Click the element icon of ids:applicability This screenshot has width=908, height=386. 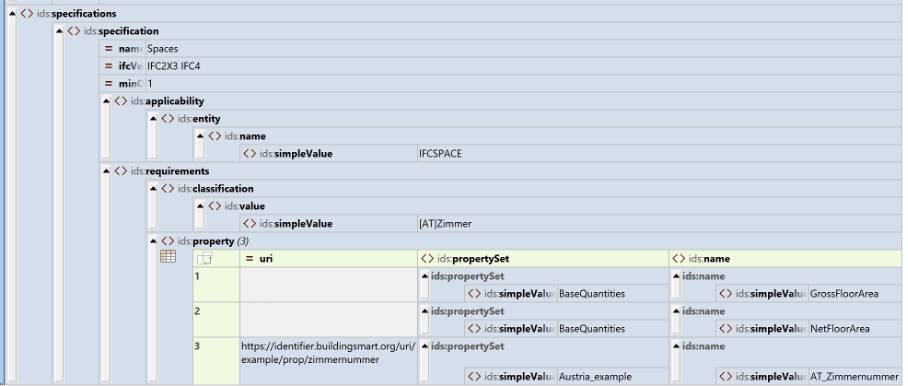coord(120,101)
